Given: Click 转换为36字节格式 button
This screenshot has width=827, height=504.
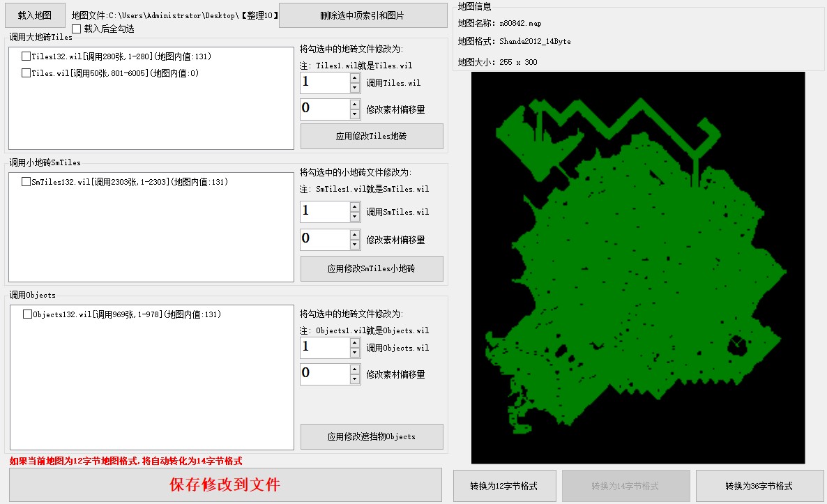Looking at the screenshot, I should coord(759,486).
